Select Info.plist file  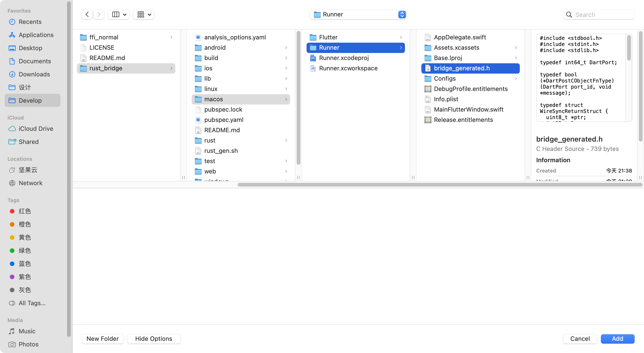point(446,99)
